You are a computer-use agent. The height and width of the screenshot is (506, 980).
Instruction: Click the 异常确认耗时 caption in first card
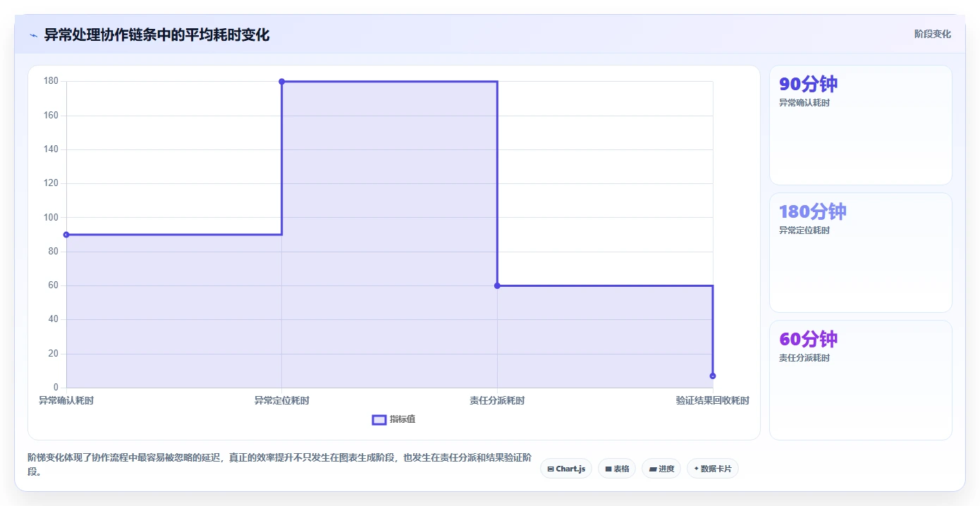[x=804, y=103]
